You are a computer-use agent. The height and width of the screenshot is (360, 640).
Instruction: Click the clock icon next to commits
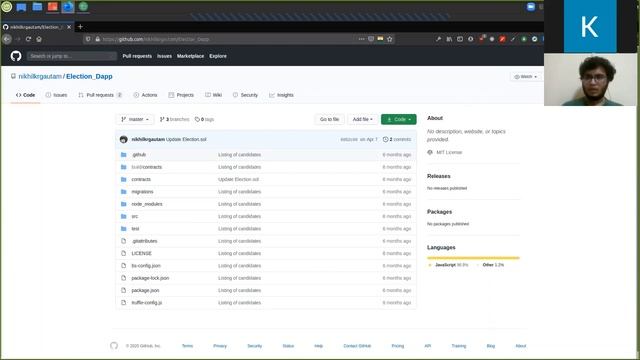coord(385,140)
